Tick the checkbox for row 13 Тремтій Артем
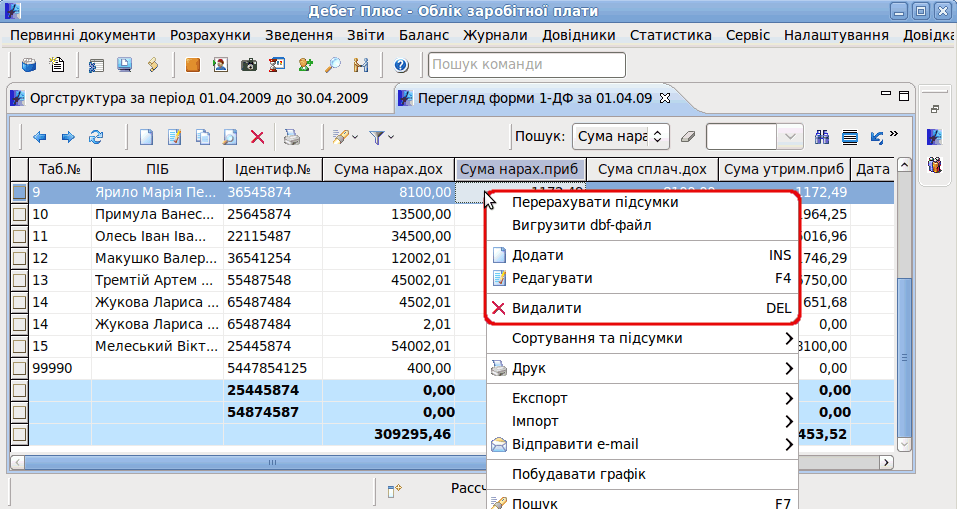Screen dimensions: 957x509 20,280
